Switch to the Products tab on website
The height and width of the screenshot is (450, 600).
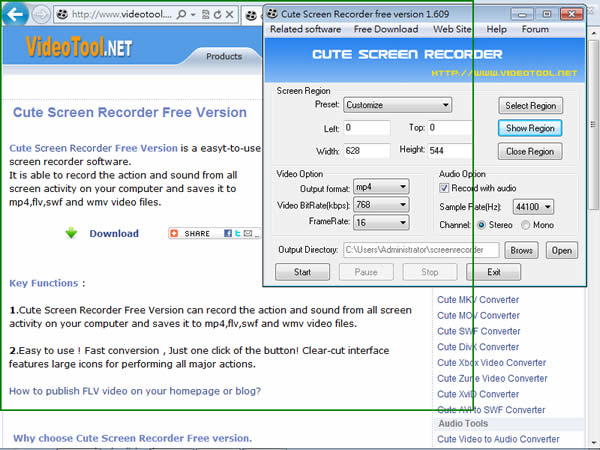pos(224,57)
